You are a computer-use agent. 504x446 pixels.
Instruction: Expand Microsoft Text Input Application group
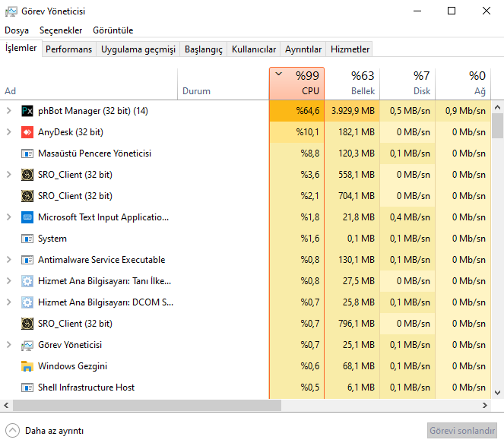tap(9, 217)
